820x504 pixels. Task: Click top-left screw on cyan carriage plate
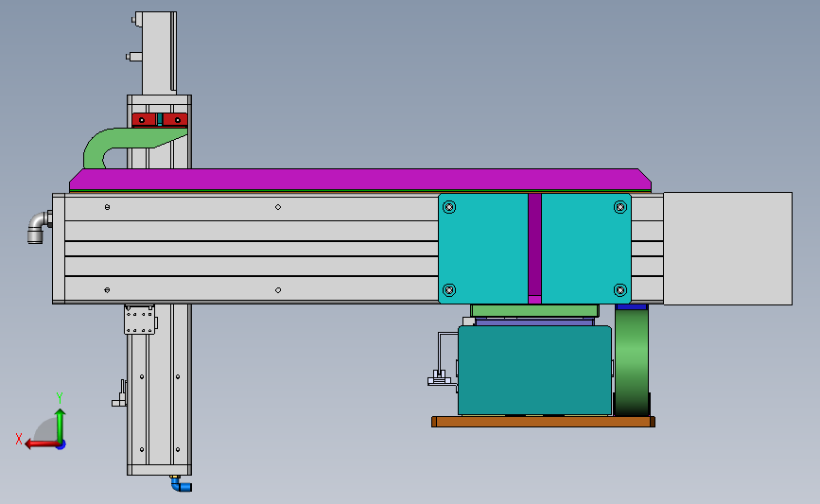[x=449, y=207]
